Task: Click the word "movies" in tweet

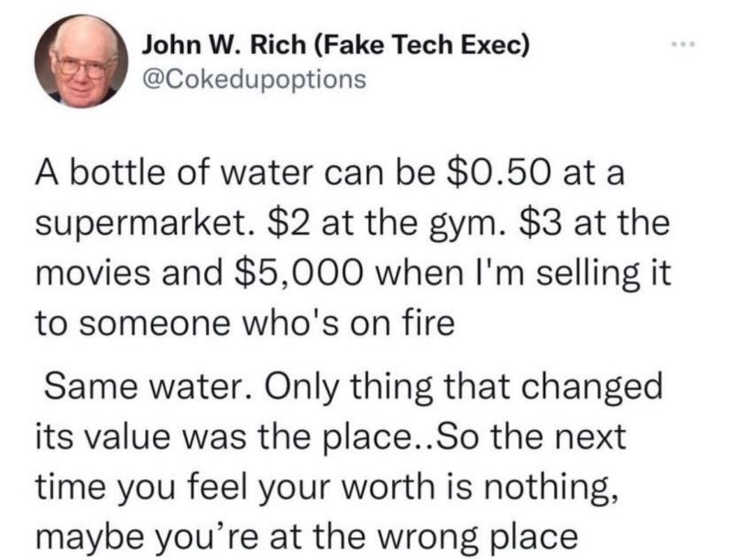Action: (x=93, y=273)
